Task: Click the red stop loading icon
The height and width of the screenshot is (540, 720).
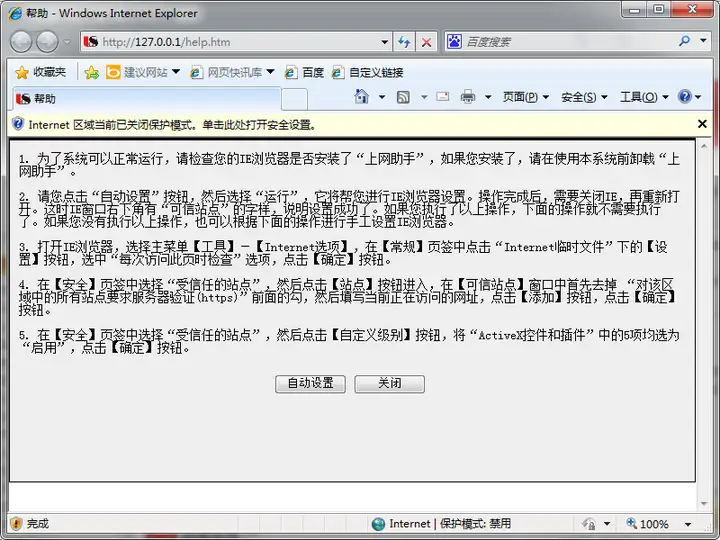Action: click(x=427, y=42)
